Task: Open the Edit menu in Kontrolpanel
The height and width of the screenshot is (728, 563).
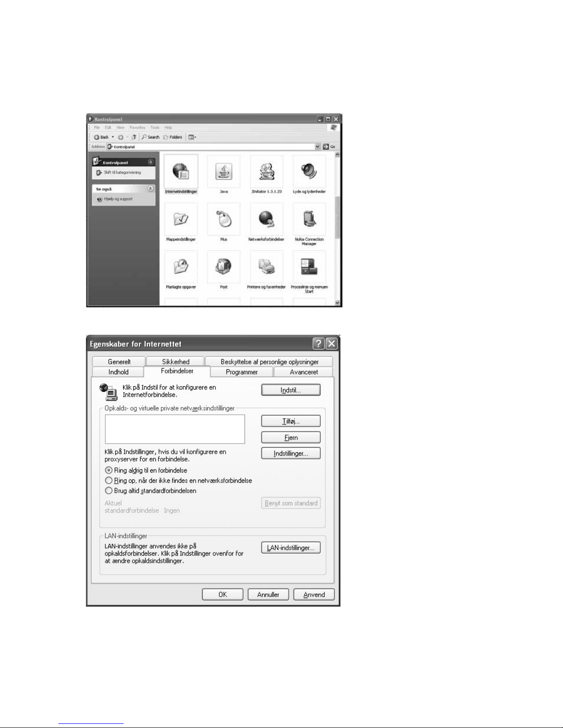Action: [x=108, y=128]
